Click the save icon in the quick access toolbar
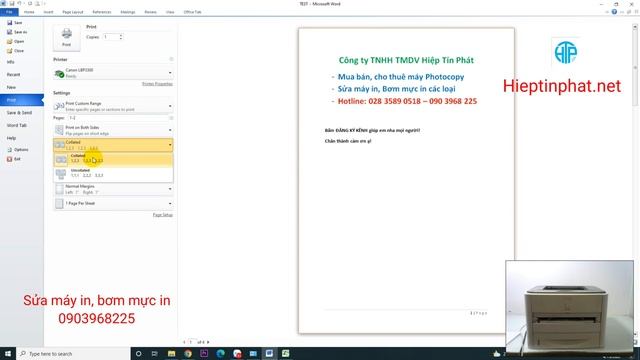This screenshot has width=640, height=360. (11, 4)
